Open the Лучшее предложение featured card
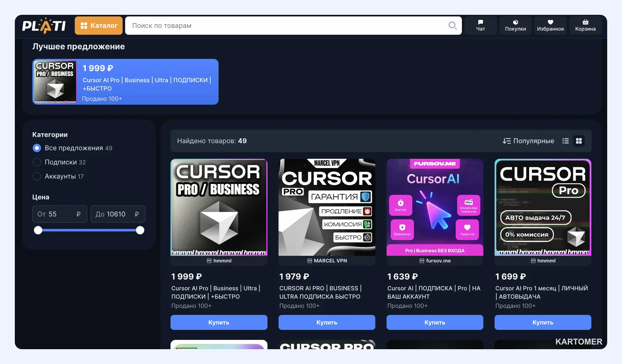 (x=125, y=82)
